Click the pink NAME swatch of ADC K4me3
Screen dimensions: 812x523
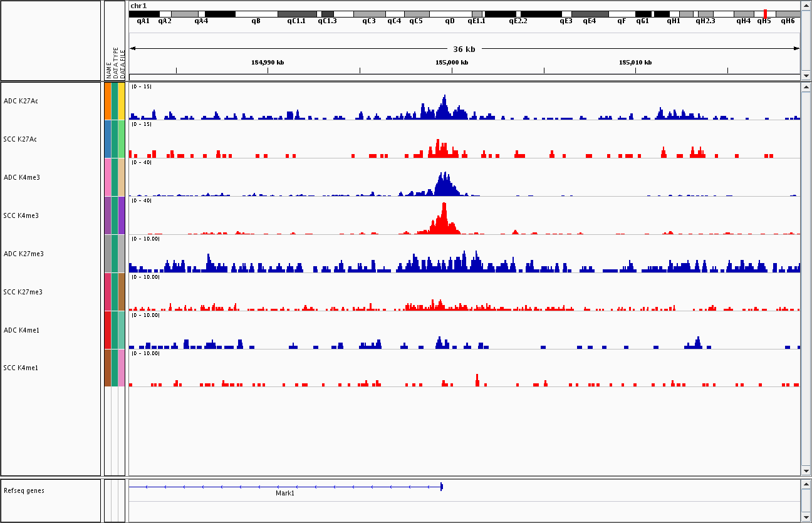click(x=108, y=177)
